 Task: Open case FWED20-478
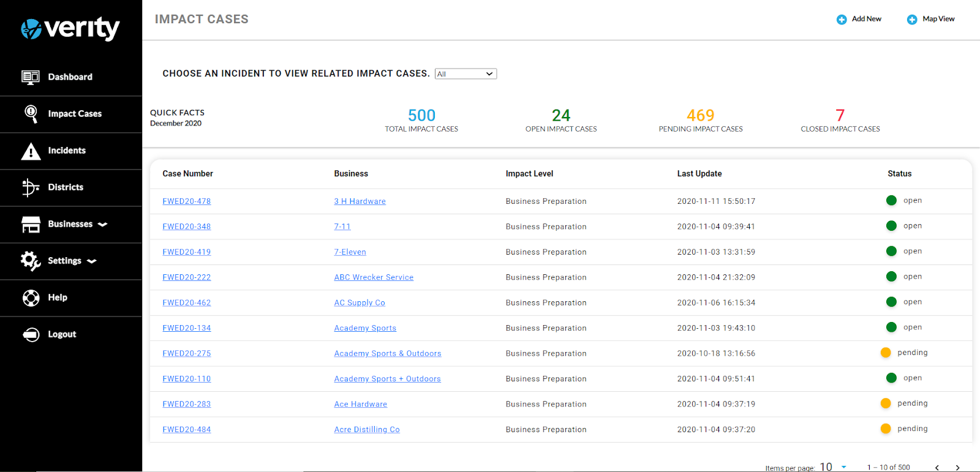[186, 201]
